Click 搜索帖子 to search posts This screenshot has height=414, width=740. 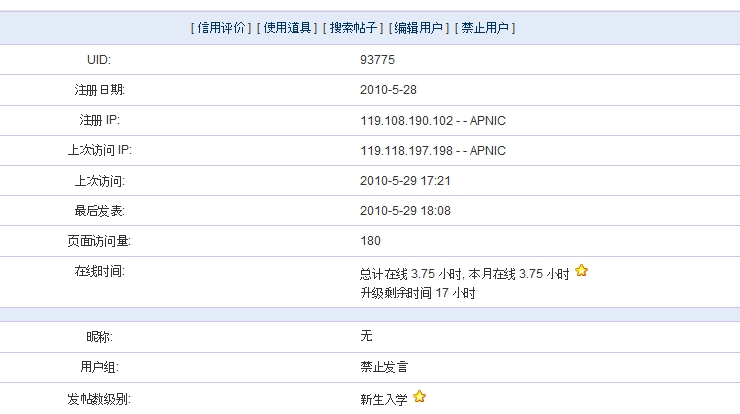tap(353, 28)
